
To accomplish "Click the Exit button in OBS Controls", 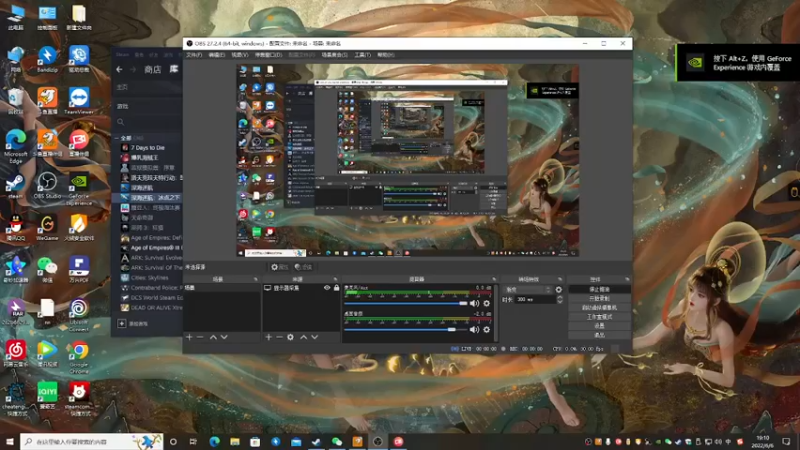I will 599,335.
